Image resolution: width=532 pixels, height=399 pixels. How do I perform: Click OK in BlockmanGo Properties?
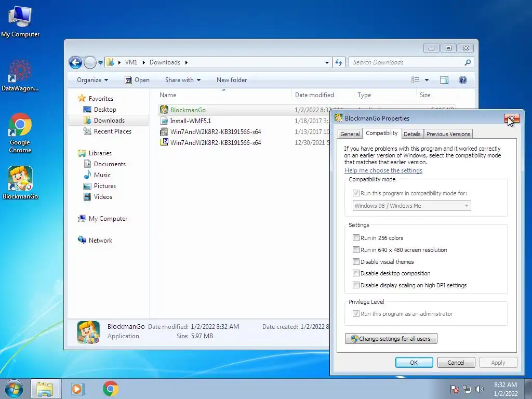click(x=414, y=362)
